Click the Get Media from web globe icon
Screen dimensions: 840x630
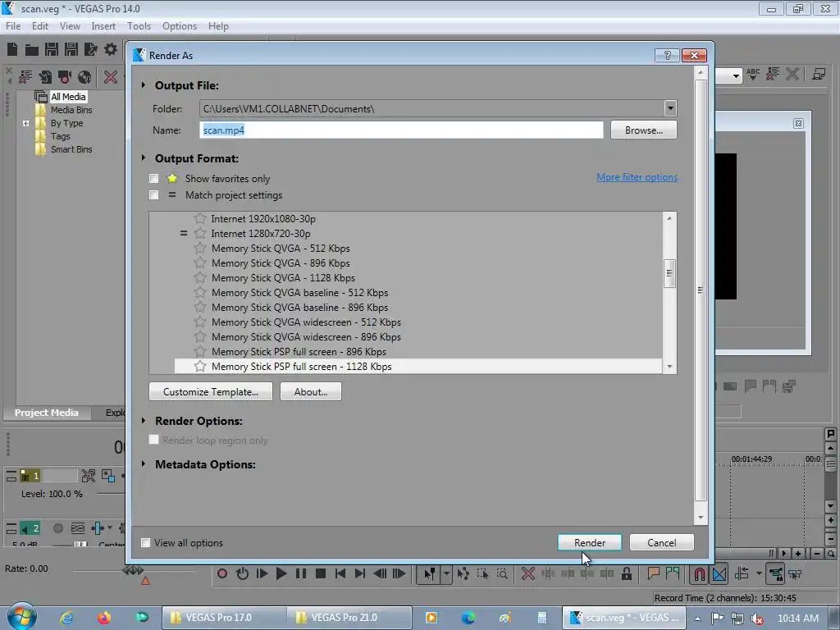click(x=84, y=77)
